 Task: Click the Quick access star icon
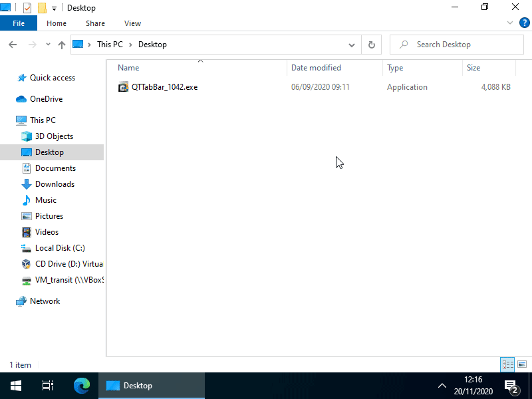(x=22, y=78)
